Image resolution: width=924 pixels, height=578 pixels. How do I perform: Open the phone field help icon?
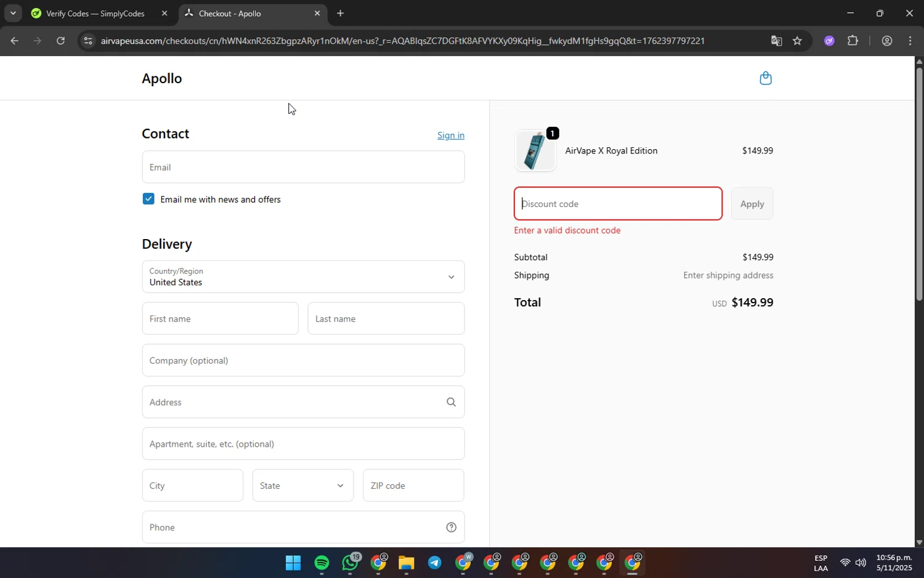click(451, 527)
